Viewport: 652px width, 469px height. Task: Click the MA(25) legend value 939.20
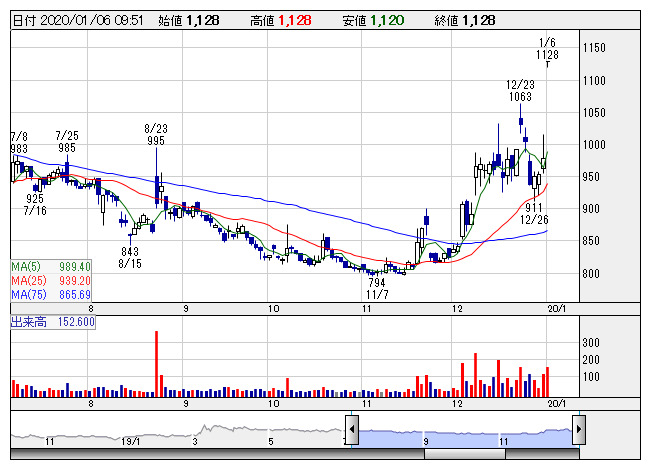click(x=75, y=281)
